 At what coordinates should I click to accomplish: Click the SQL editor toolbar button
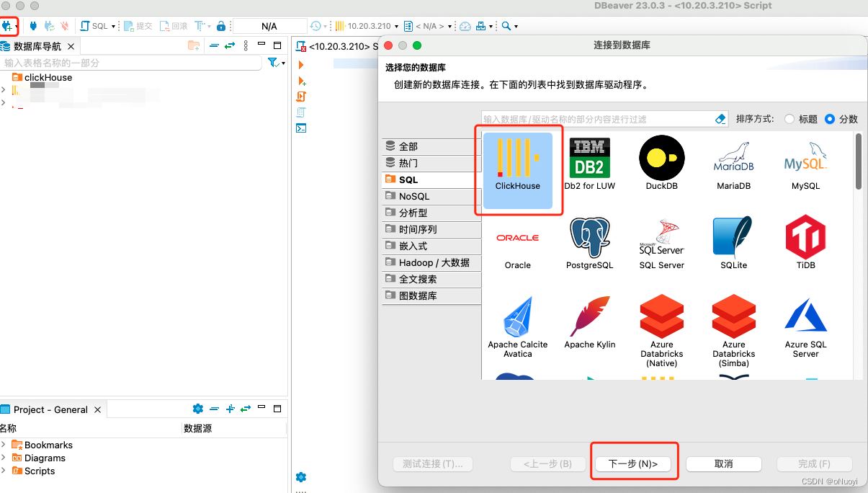tap(95, 26)
